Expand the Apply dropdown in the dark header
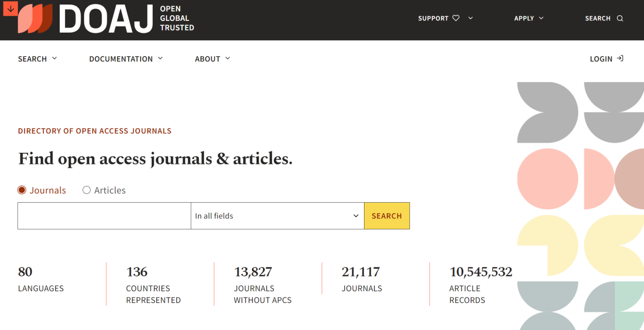 tap(529, 18)
